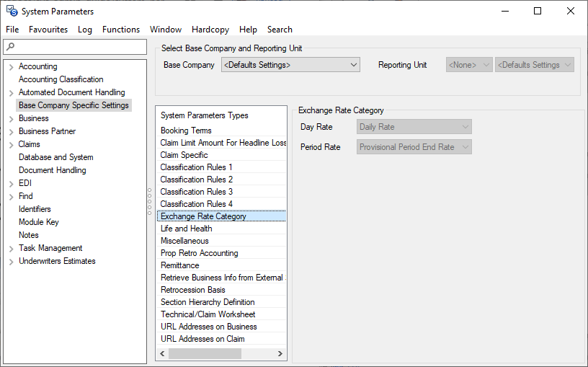
Task: Click the System Parameters app icon
Action: pyautogui.click(x=12, y=11)
